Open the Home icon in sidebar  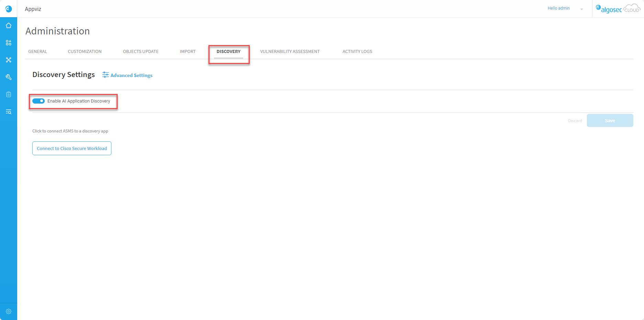click(x=9, y=25)
